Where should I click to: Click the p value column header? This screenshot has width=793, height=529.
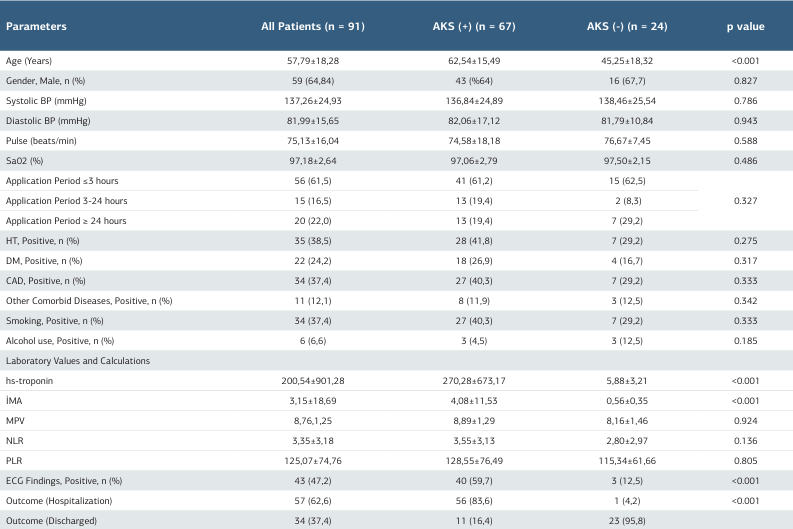click(x=747, y=25)
